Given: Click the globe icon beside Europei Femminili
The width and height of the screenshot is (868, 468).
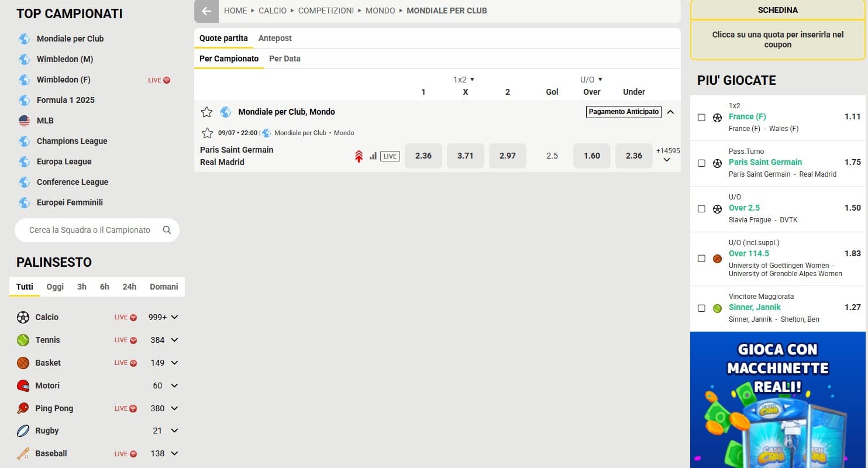Looking at the screenshot, I should point(24,202).
